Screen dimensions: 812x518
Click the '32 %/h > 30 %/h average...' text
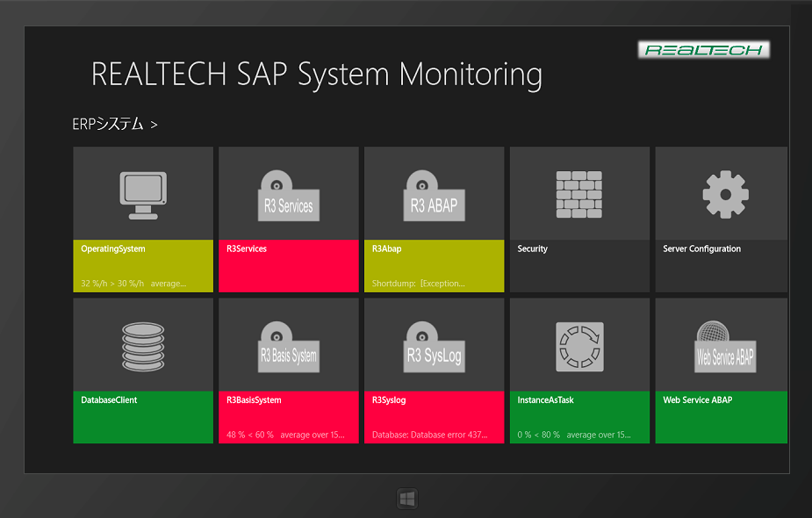[x=133, y=284]
